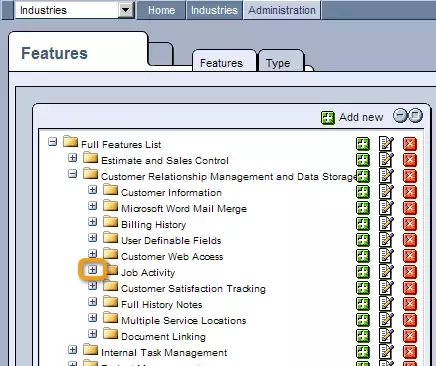The image size is (436, 366).
Task: Edit the Customer Relationship Management and Data Storage row
Action: tap(386, 176)
